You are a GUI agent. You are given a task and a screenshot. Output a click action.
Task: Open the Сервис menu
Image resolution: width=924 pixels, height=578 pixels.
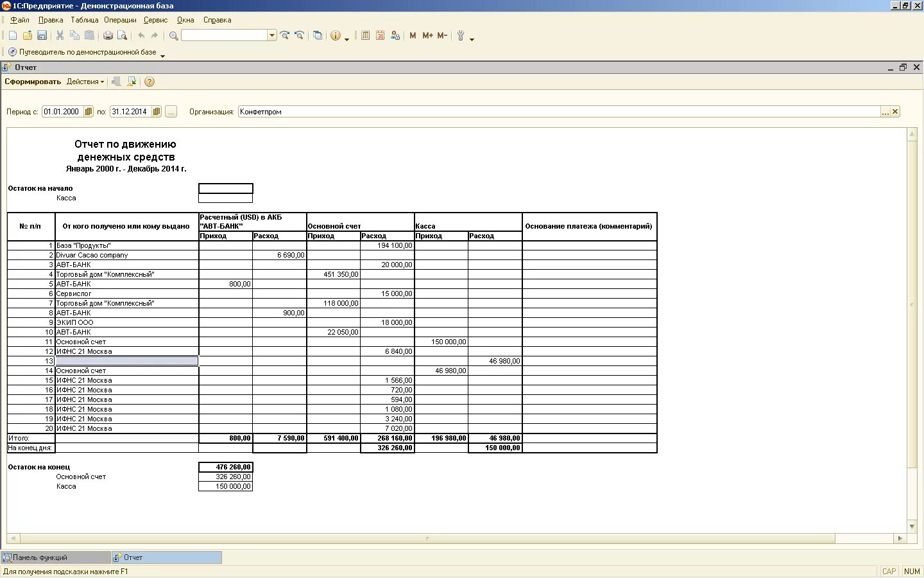click(156, 20)
